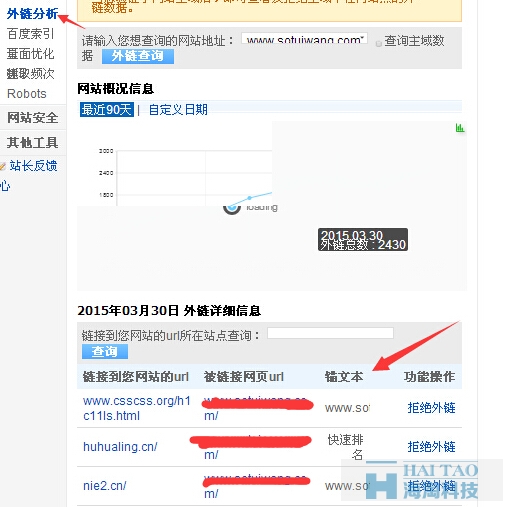Open the huhualing.cn/ link
Screen dimensions: 509x507
(x=120, y=447)
